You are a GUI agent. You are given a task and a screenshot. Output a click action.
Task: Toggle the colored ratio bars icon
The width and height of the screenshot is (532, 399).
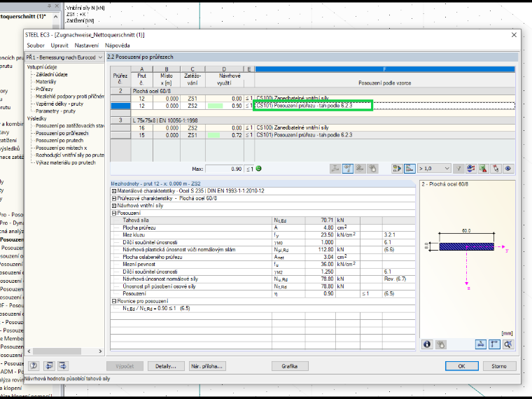tap(409, 168)
